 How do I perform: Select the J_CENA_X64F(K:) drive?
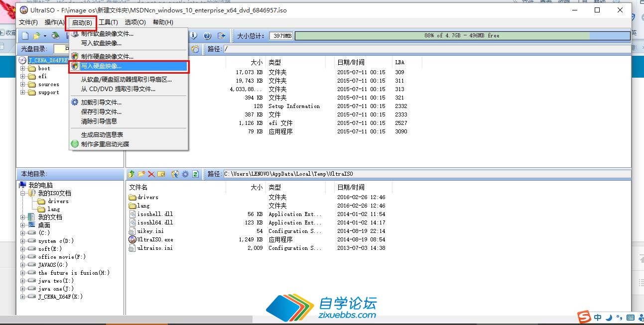(60, 297)
